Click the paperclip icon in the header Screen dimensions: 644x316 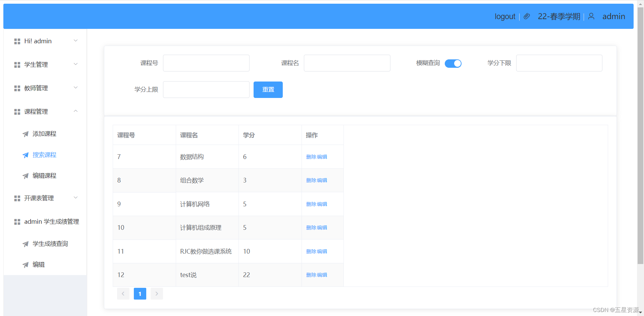coord(527,16)
